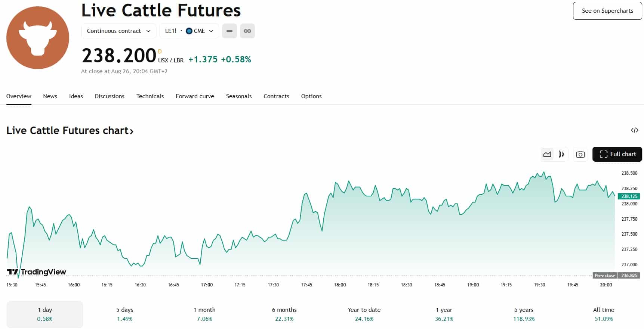The image size is (644, 329).
Task: Switch to the Technicals tab
Action: [150, 96]
